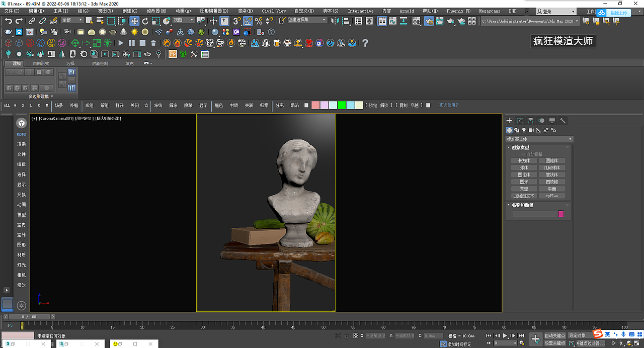Open the 修改器(M) menu
This screenshot has height=348, width=644.
point(156,11)
